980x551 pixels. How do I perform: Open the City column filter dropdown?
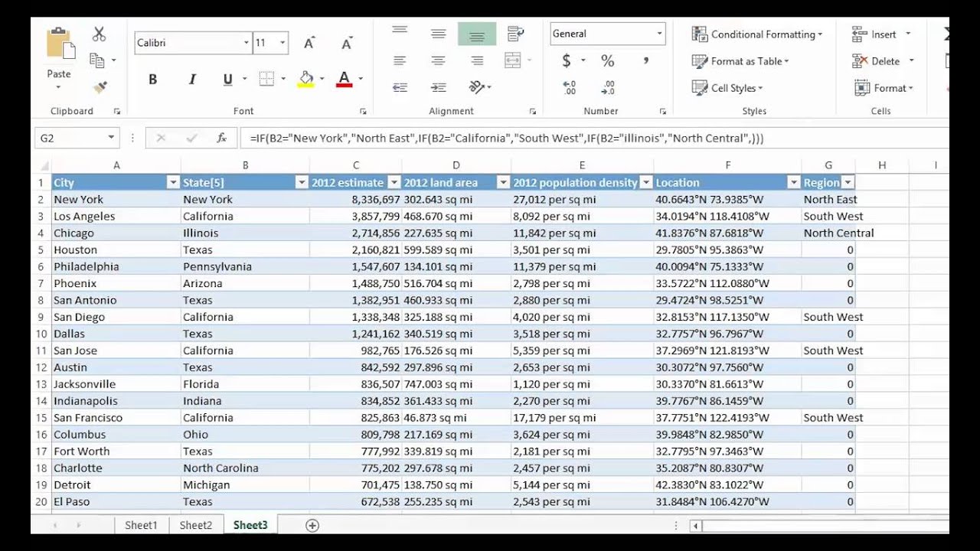(x=172, y=182)
